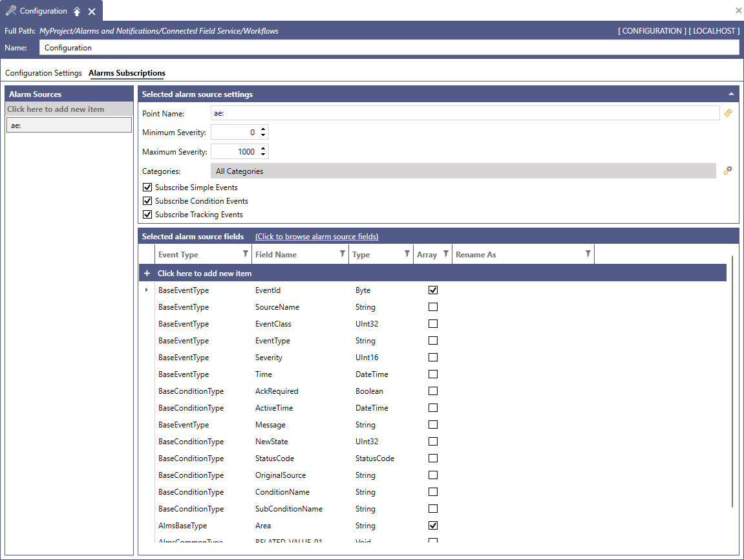
Task: Click the plus icon to add field row
Action: 147,274
